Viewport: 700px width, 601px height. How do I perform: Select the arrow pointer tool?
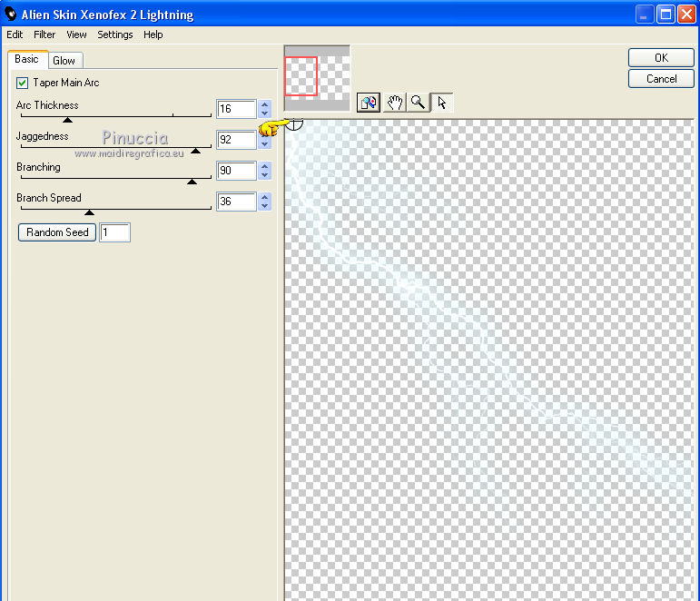(442, 103)
